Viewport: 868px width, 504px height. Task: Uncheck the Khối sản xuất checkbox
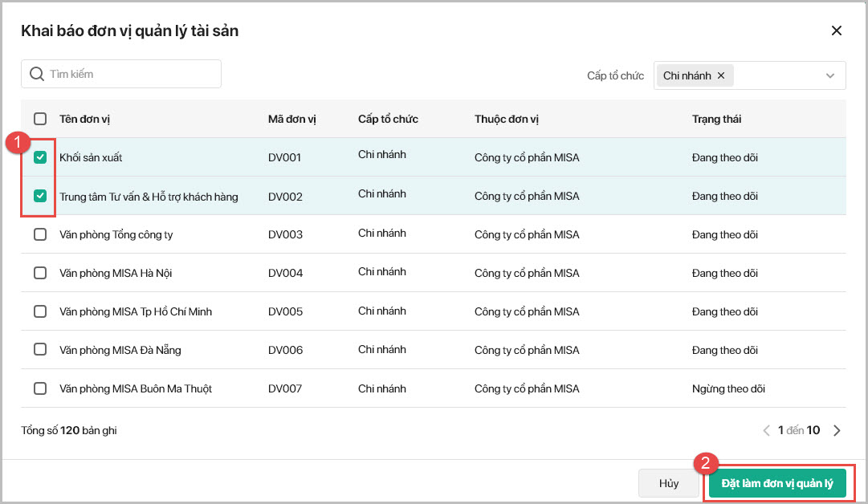pyautogui.click(x=40, y=158)
